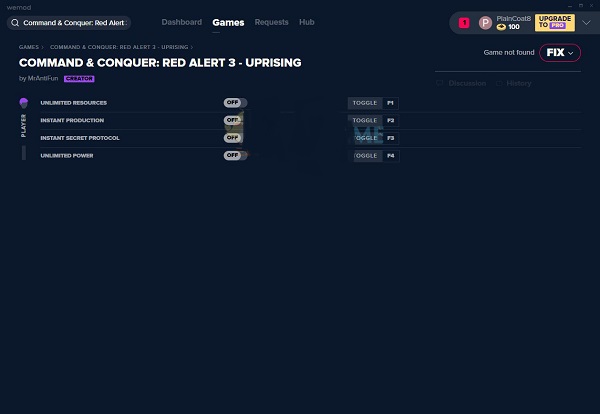This screenshot has width=600, height=414.
Task: Click the Red Alert 3 Uprising title
Action: 160,63
